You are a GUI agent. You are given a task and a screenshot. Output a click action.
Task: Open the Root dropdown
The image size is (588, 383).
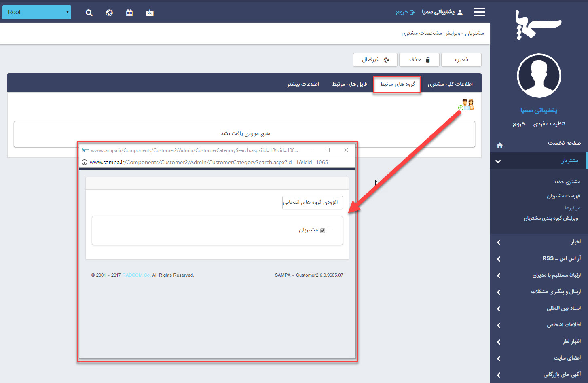[37, 12]
